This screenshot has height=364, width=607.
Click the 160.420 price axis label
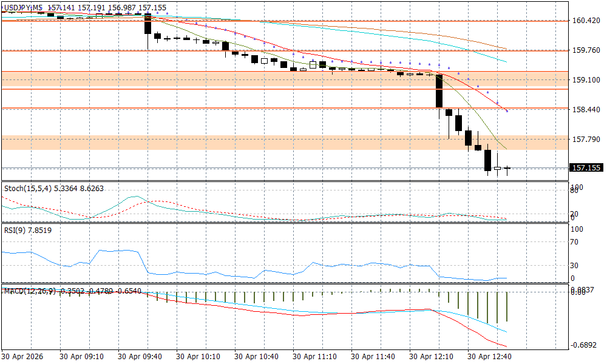[x=586, y=21]
